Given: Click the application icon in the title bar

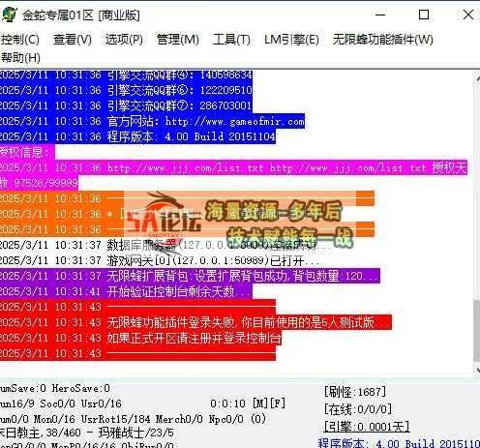Looking at the screenshot, I should [x=8, y=15].
